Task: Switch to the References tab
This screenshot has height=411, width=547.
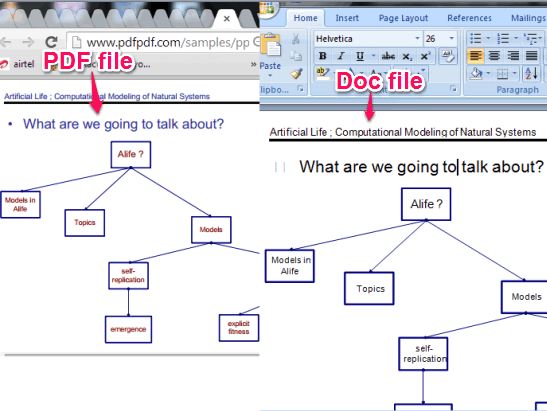Action: (x=469, y=18)
